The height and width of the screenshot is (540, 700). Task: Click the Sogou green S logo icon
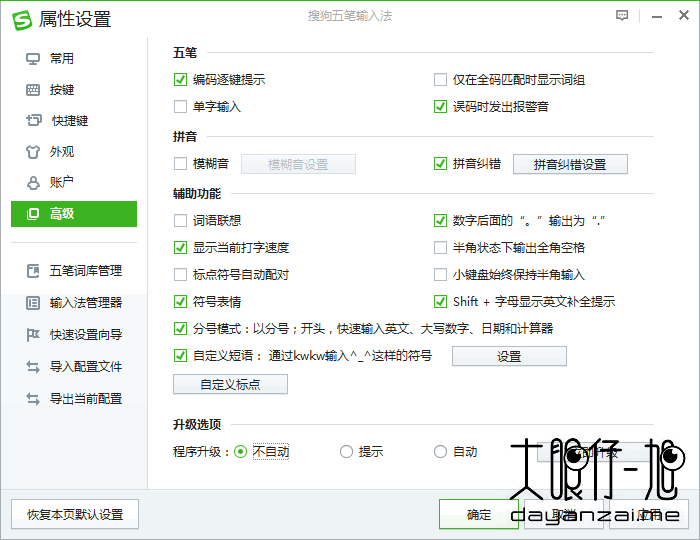(x=22, y=20)
